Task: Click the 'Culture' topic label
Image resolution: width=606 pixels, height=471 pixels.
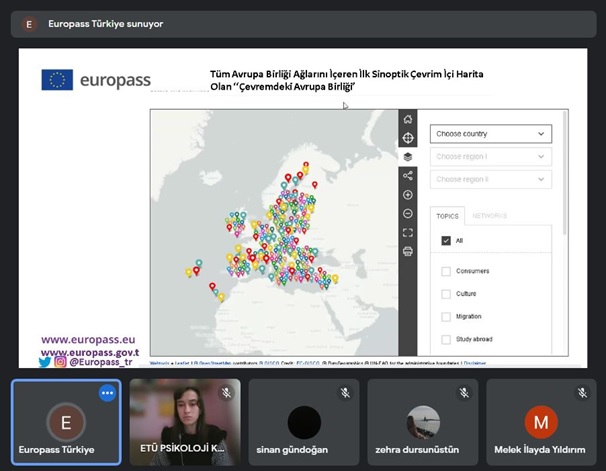Action: click(x=466, y=294)
